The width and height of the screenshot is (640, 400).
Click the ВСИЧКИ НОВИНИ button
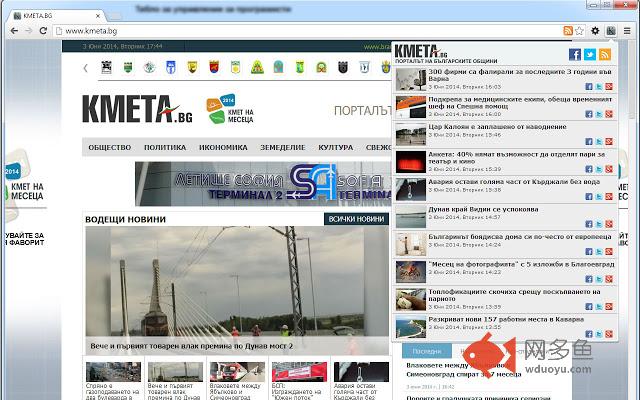pyautogui.click(x=356, y=219)
